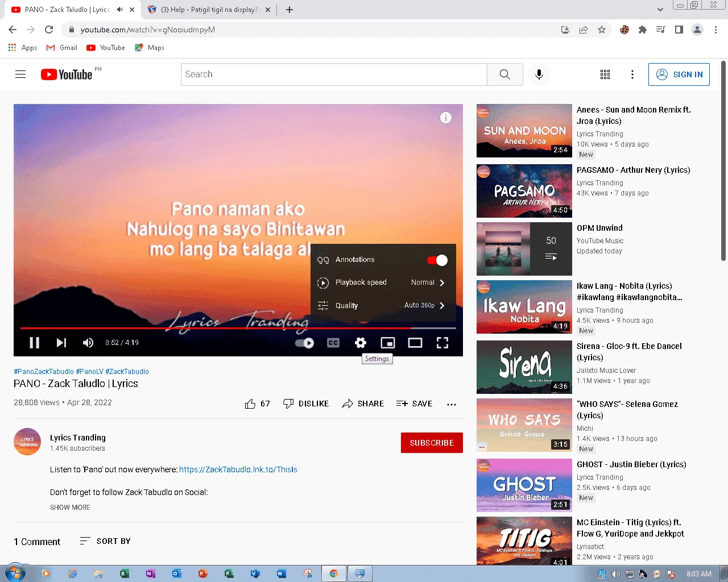Open the Windows Start menu

[x=15, y=573]
